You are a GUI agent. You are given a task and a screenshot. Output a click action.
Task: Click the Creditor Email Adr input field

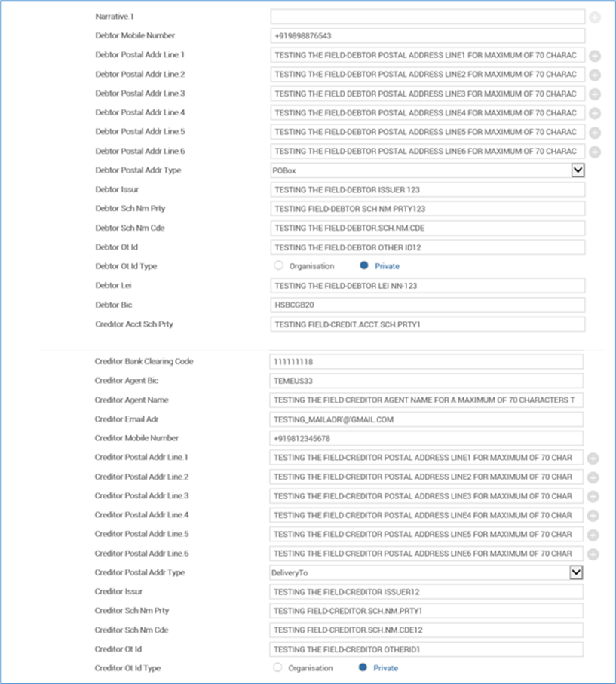click(427, 419)
